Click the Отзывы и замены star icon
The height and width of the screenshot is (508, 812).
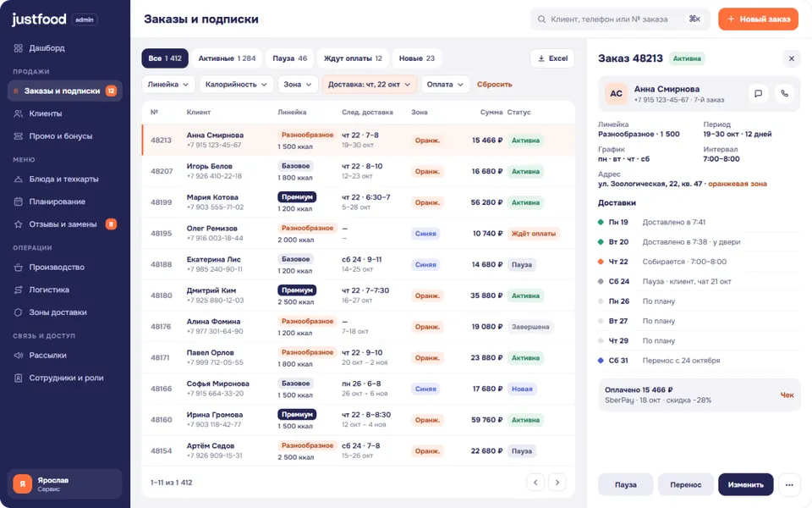coord(18,224)
